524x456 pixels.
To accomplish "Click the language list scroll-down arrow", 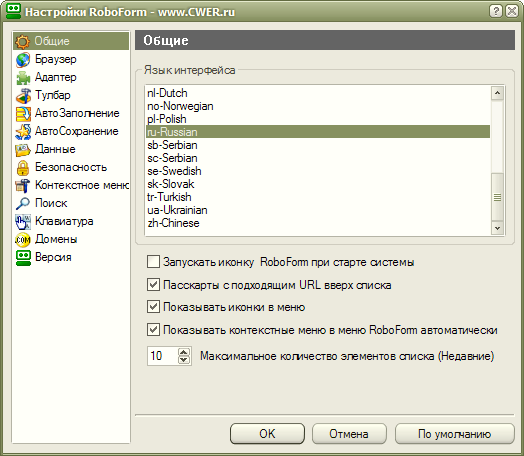I will point(497,228).
